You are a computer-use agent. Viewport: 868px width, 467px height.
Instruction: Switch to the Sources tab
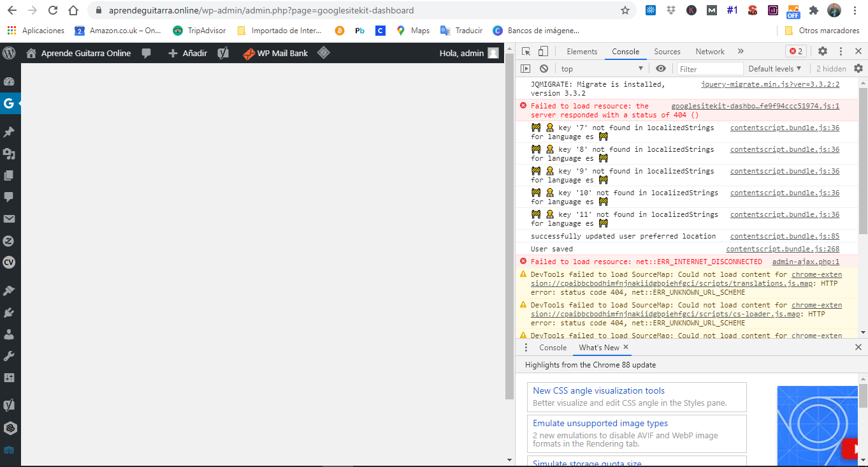click(667, 52)
